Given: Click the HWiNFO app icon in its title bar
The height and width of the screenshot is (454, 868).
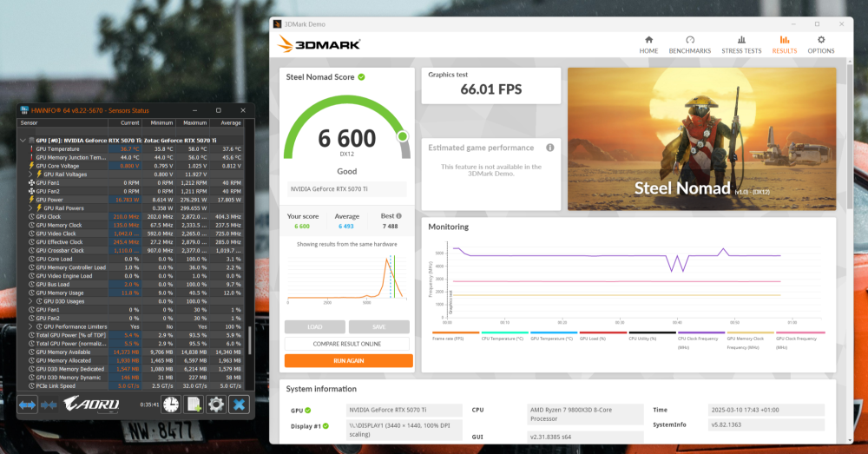Looking at the screenshot, I should [x=24, y=110].
